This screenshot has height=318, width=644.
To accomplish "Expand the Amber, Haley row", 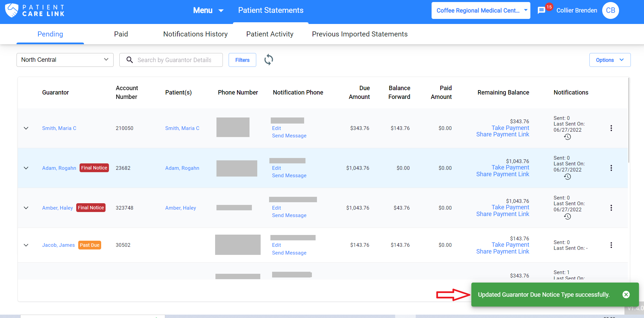I will pos(26,208).
